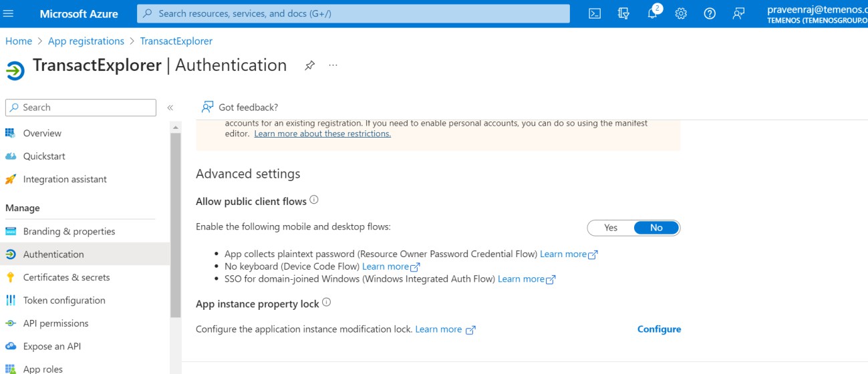Open the Azure portal hamburger menu
Viewport: 868px width, 374px height.
(x=9, y=13)
